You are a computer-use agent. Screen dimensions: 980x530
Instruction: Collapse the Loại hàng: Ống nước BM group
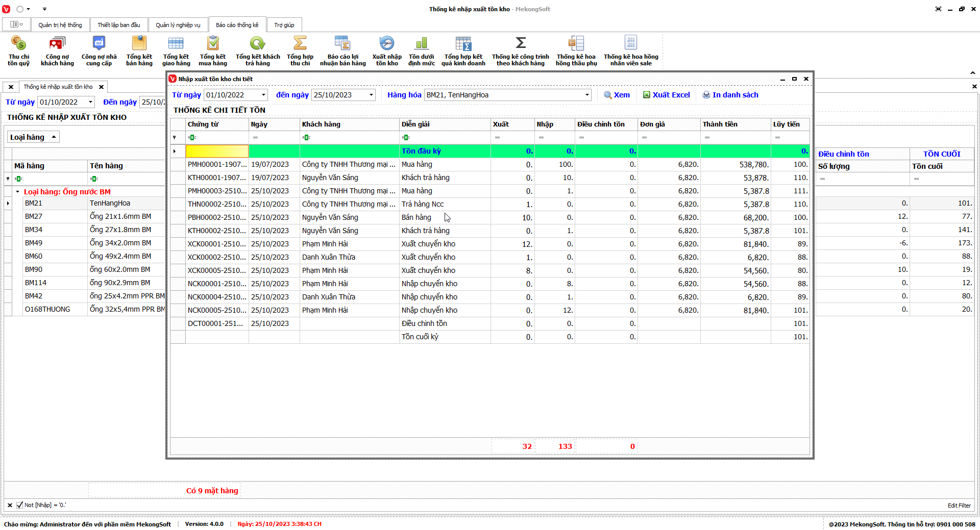pyautogui.click(x=17, y=192)
